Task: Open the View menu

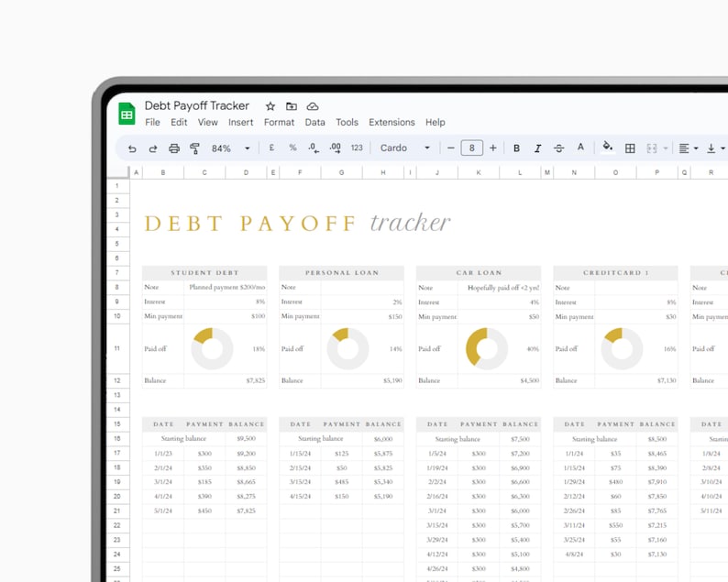Action: coord(207,123)
